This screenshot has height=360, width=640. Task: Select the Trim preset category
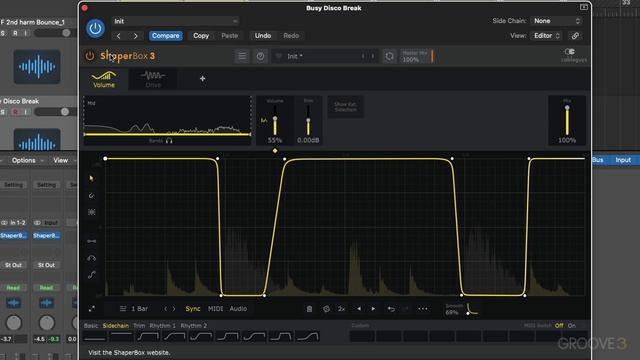tap(139, 326)
